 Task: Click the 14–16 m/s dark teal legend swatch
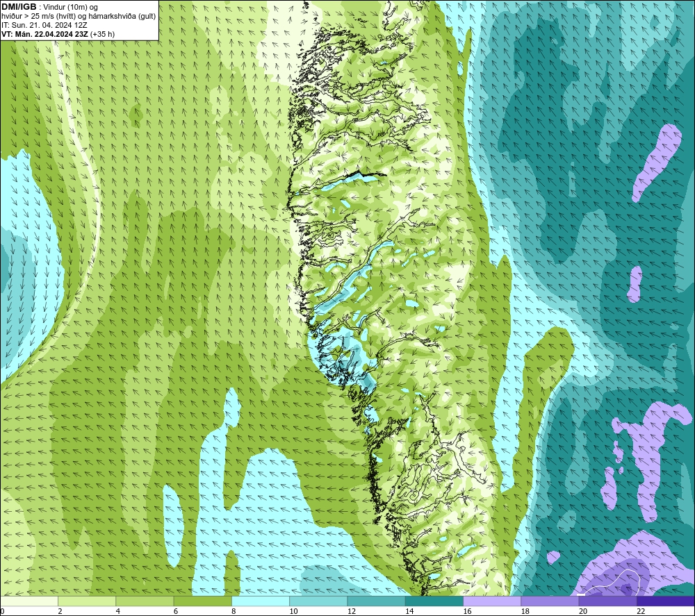(x=434, y=601)
